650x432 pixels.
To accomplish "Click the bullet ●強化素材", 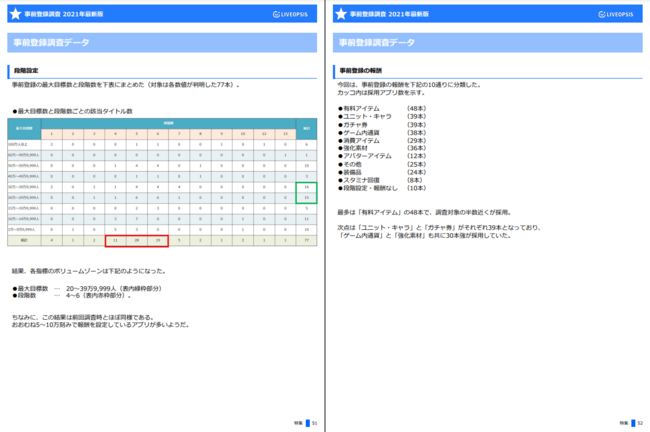I will pos(352,148).
